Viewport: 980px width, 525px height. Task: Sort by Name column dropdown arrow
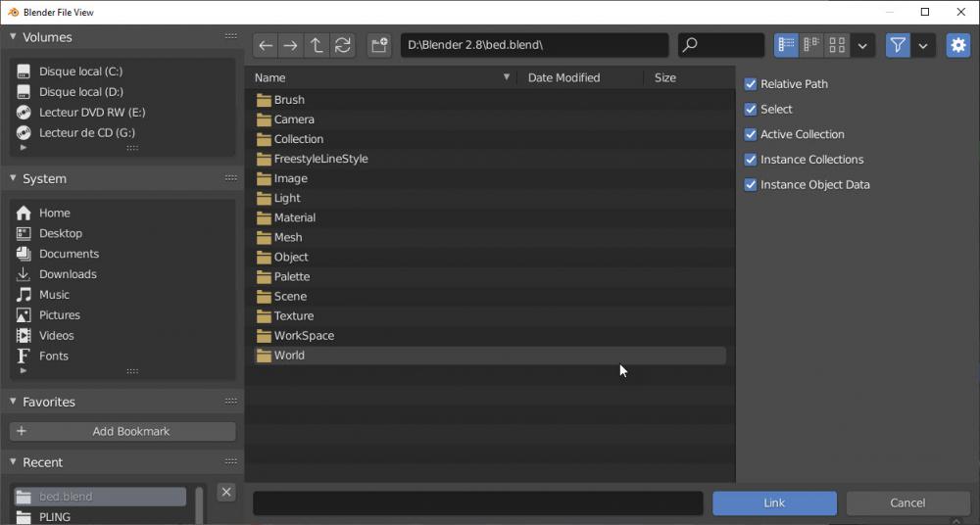pyautogui.click(x=507, y=76)
